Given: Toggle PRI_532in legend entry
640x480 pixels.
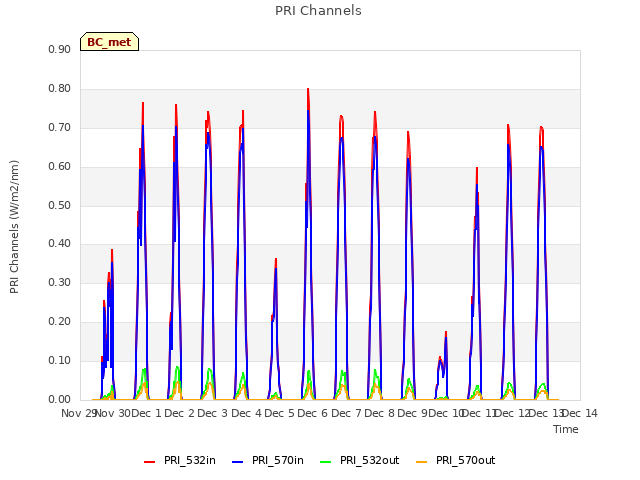Looking at the screenshot, I should 180,460.
